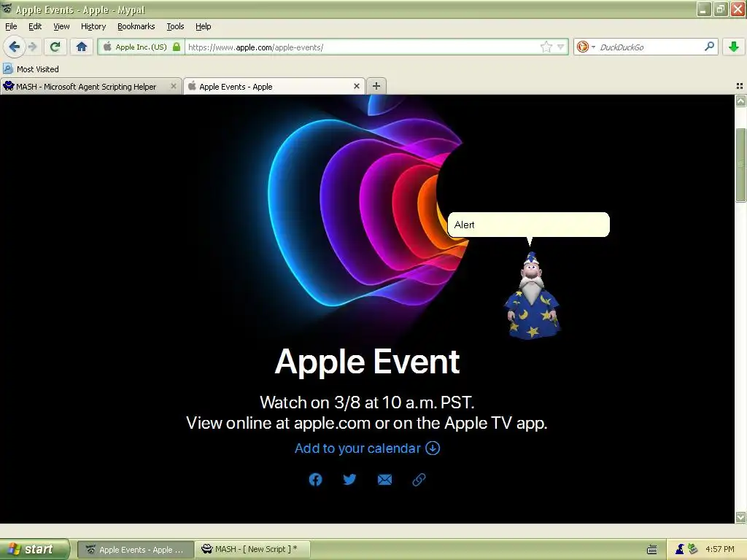Open the list all tabs button

coord(740,86)
